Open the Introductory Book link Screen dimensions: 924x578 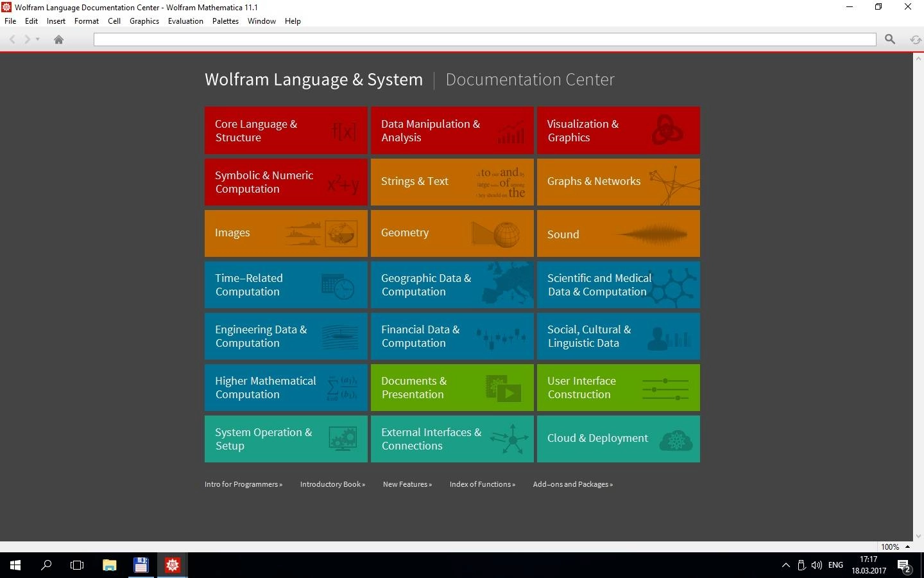(x=332, y=484)
